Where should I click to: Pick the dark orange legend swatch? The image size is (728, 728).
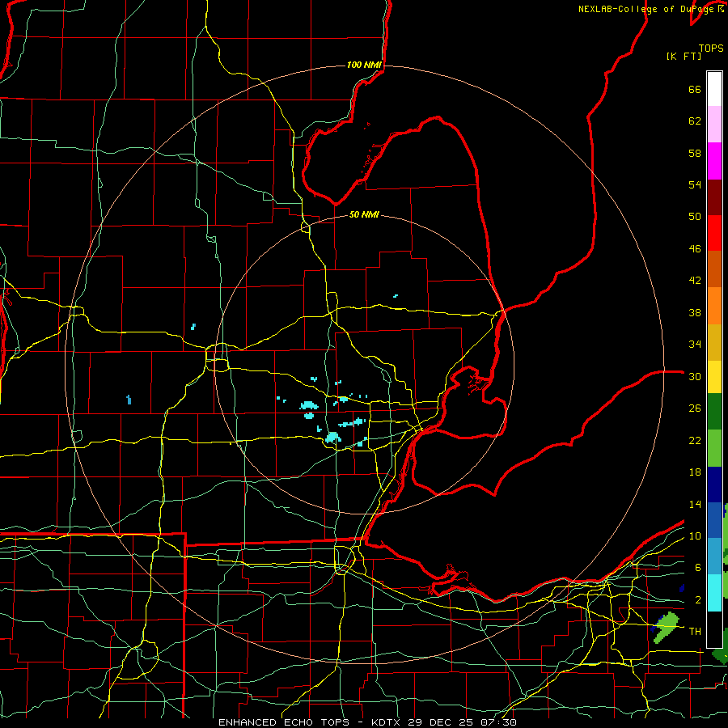(x=714, y=269)
